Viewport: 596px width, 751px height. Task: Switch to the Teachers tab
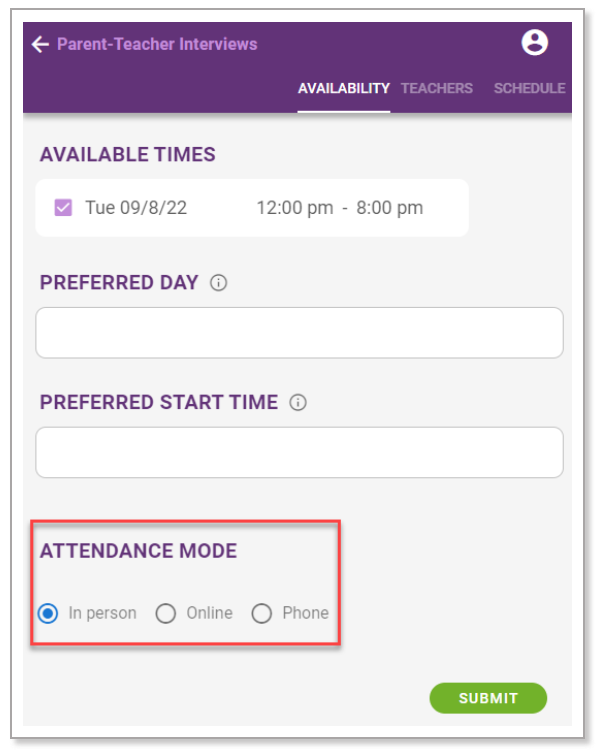coord(436,88)
